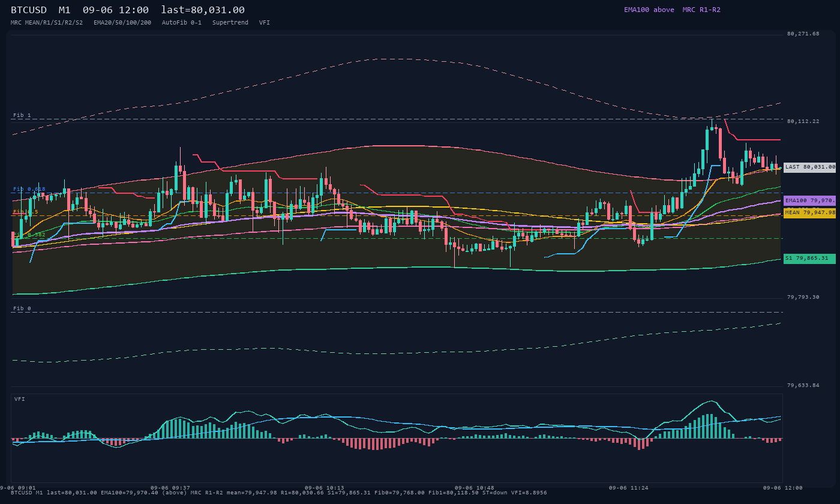Click the 09-06 09:37 time label
840x504 pixels.
[170, 488]
